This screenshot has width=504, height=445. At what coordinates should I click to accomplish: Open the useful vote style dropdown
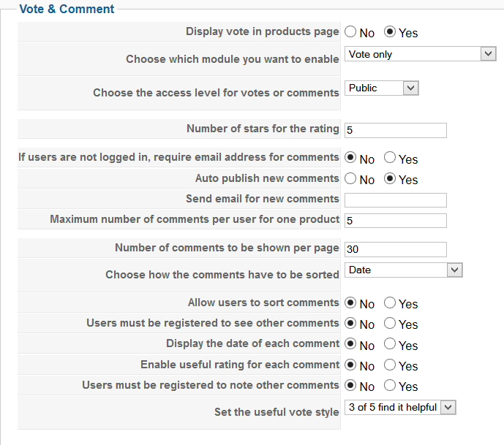(x=400, y=408)
